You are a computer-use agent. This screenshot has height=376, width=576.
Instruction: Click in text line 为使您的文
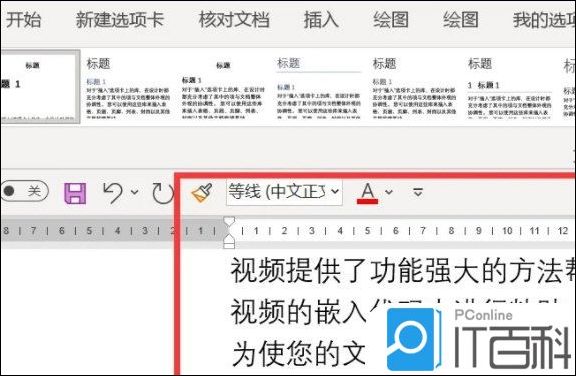click(x=299, y=353)
